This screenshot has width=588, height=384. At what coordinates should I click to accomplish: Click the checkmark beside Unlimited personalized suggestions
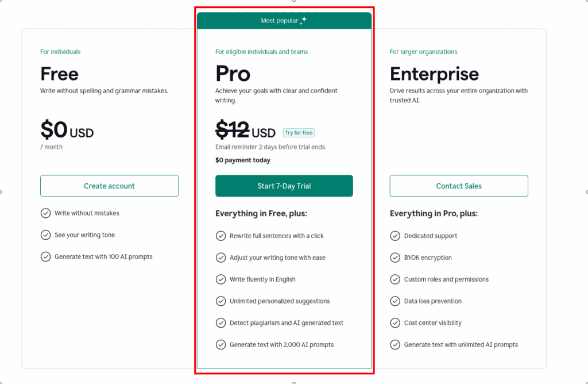(x=221, y=301)
